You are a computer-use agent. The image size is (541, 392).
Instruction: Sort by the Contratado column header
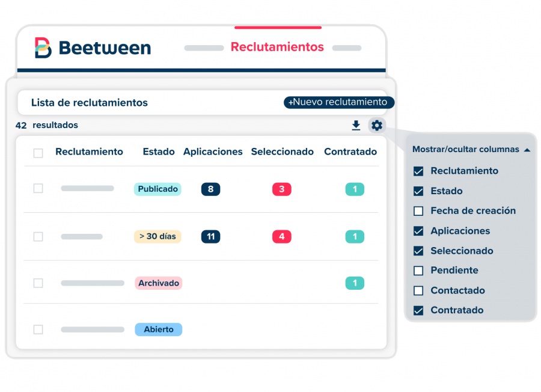click(x=350, y=152)
